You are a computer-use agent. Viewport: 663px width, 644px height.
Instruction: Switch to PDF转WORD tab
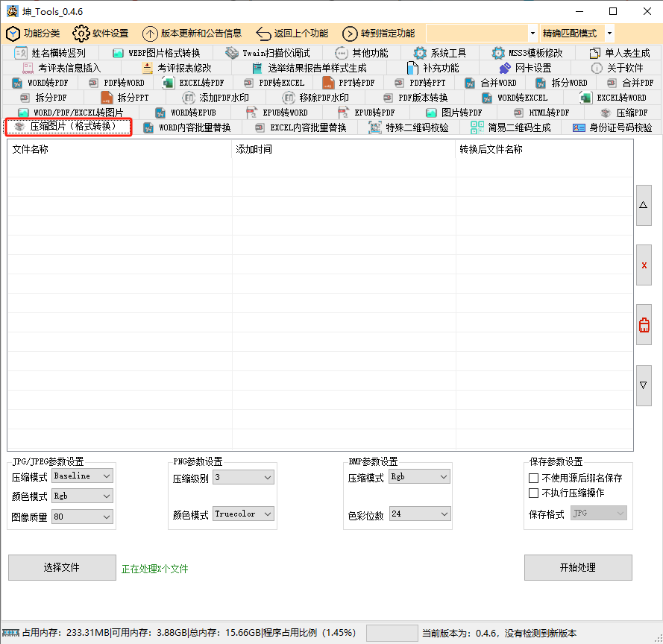(x=117, y=83)
